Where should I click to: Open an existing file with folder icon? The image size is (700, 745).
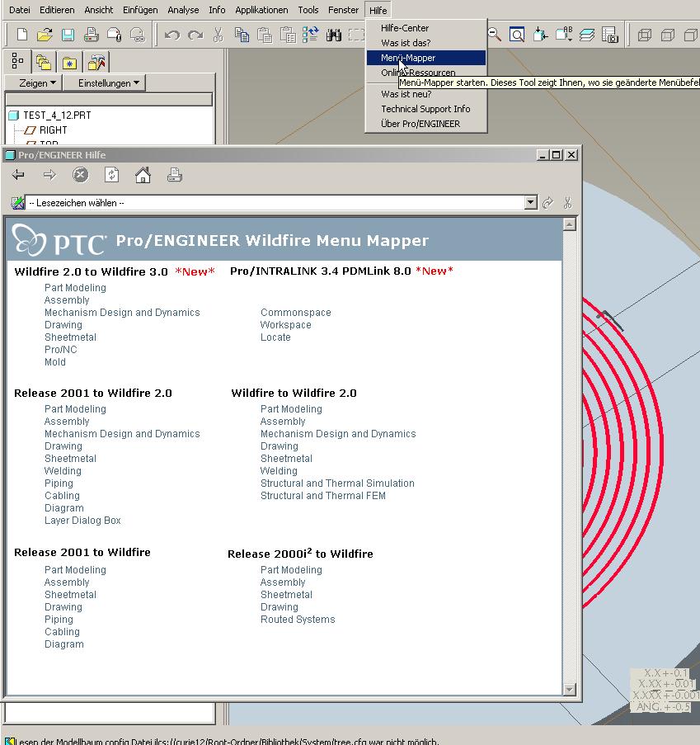pos(45,35)
